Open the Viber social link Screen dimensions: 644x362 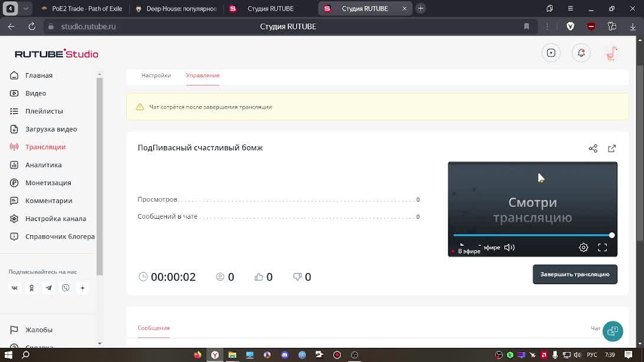pos(65,288)
